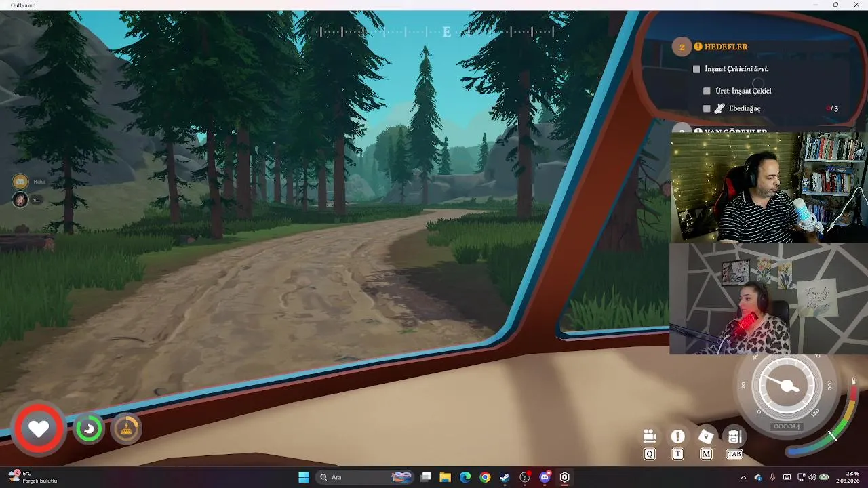This screenshot has width=868, height=488.
Task: Tick the İnşaat Çekicini üret checkbox
Action: [696, 69]
